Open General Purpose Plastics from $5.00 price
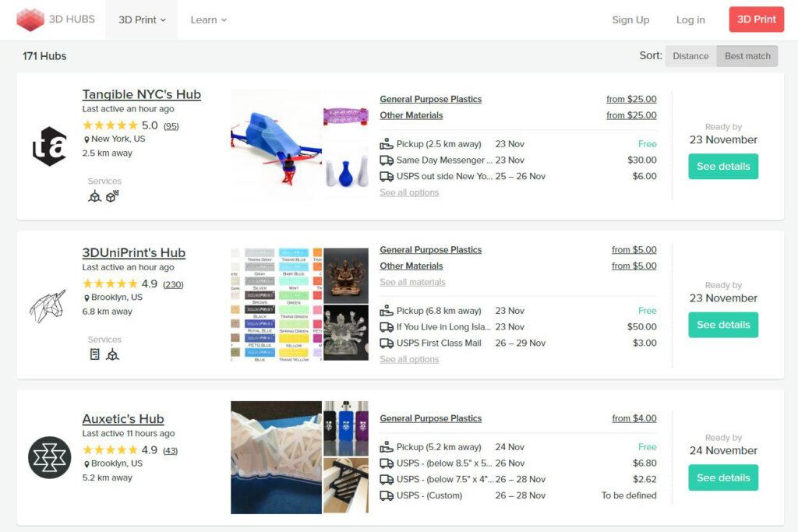Screen dimensions: 798x532 [634, 250]
